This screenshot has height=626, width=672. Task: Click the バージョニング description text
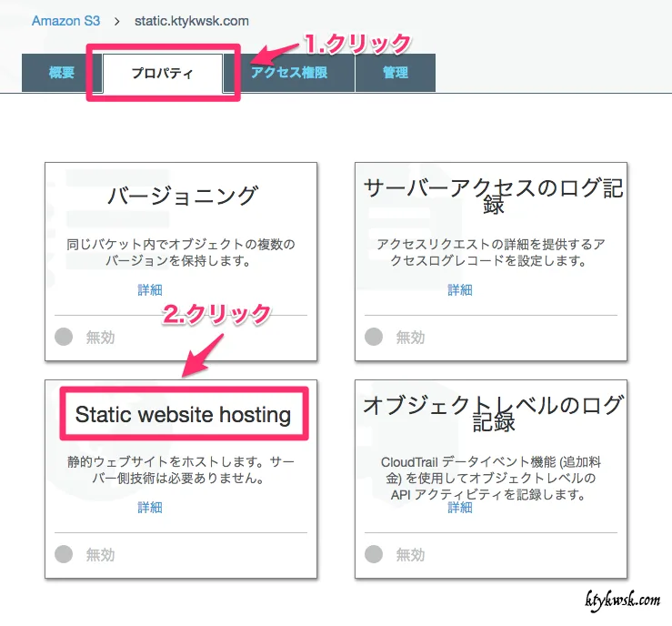(180, 252)
